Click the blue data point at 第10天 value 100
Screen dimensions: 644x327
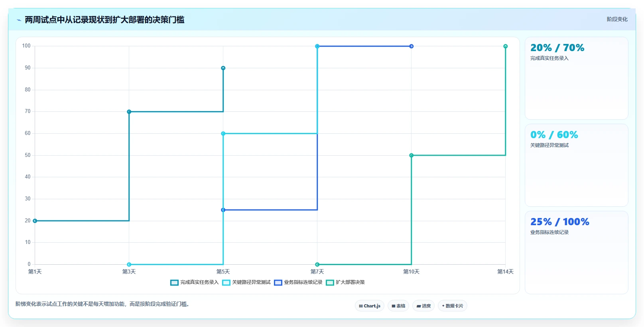click(412, 46)
